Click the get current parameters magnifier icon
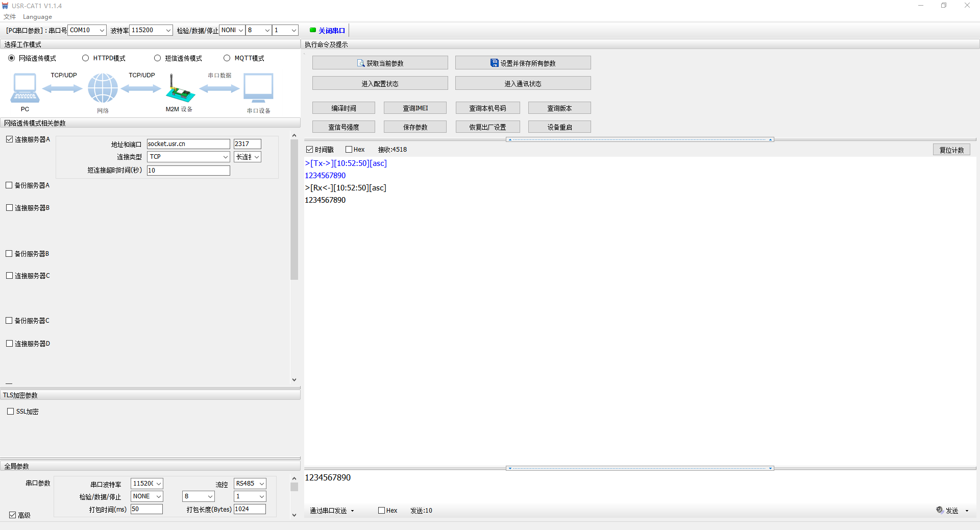Screen dimensions: 980x530 [x=361, y=63]
